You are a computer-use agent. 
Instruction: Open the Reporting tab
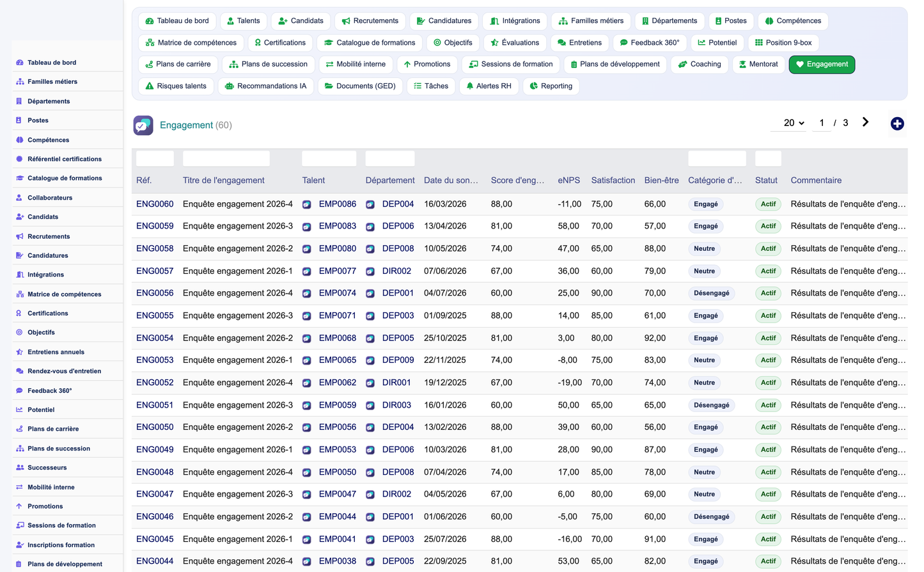[551, 86]
